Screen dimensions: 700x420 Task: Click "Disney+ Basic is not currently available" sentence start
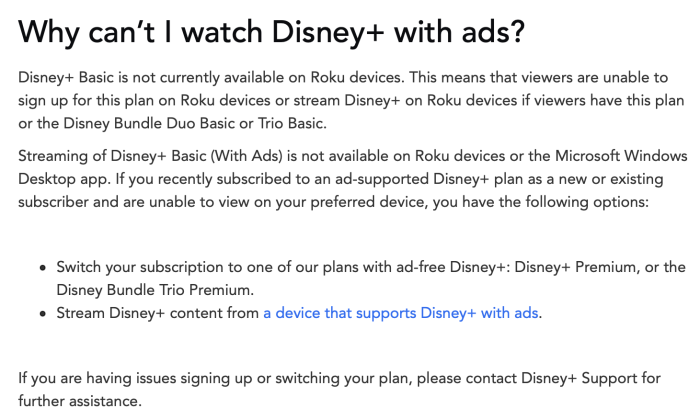(149, 77)
